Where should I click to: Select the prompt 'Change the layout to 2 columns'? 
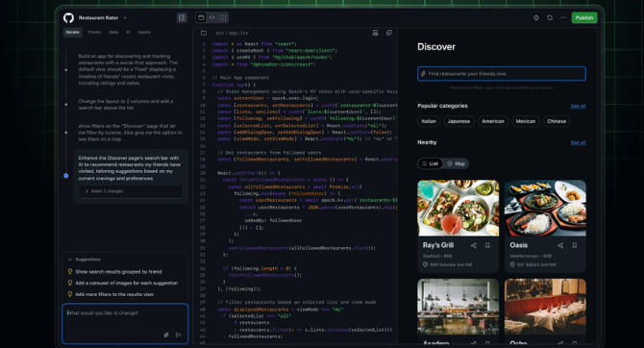pyautogui.click(x=126, y=105)
